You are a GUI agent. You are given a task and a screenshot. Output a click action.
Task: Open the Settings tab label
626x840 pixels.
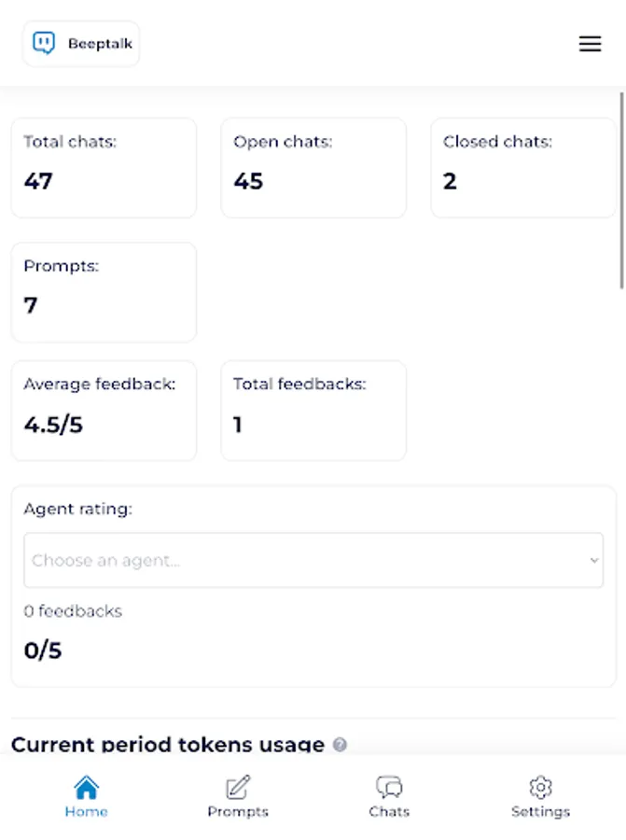540,812
